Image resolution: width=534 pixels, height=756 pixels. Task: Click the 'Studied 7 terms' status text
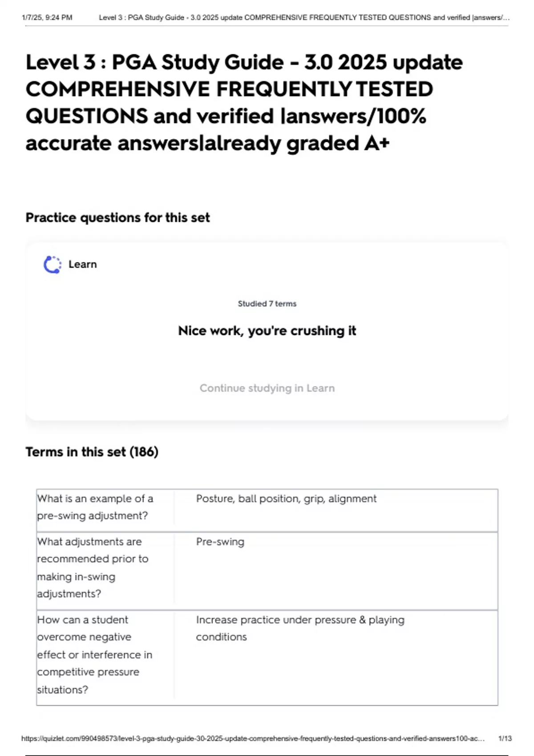267,304
